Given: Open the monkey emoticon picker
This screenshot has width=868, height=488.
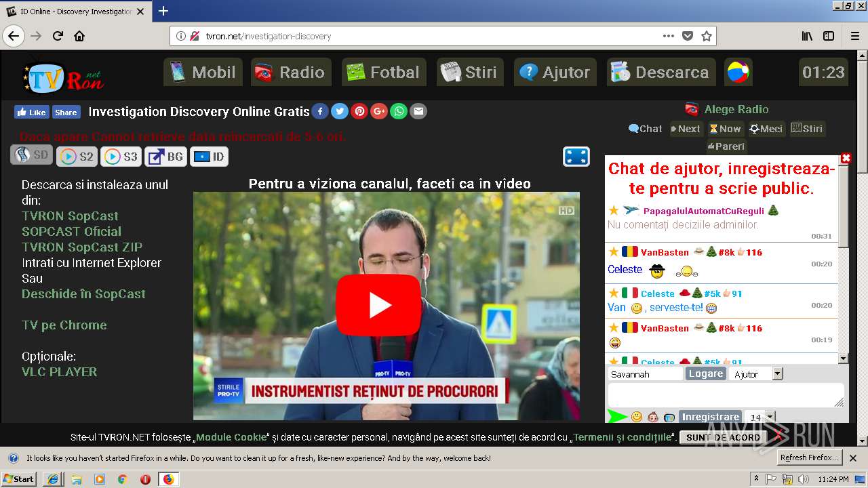Looking at the screenshot, I should pyautogui.click(x=653, y=417).
